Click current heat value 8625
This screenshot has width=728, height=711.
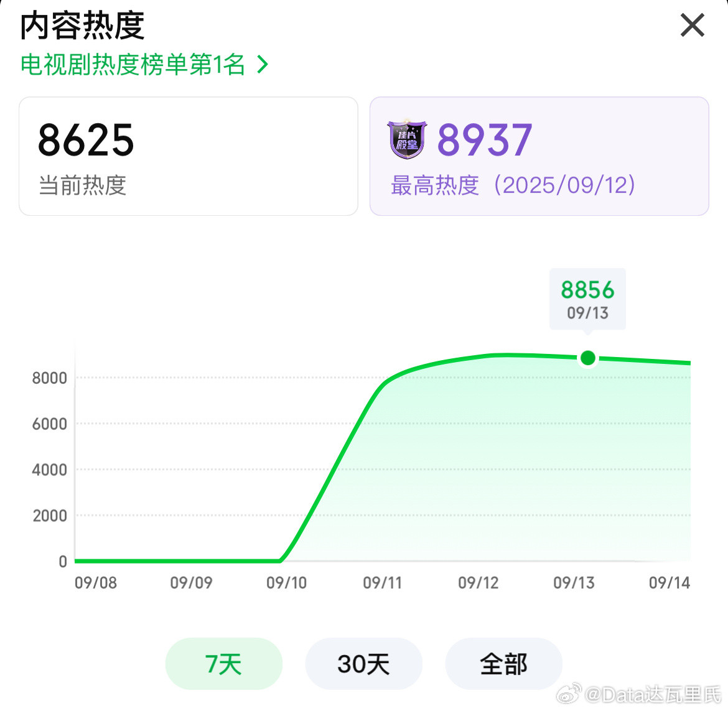point(86,140)
